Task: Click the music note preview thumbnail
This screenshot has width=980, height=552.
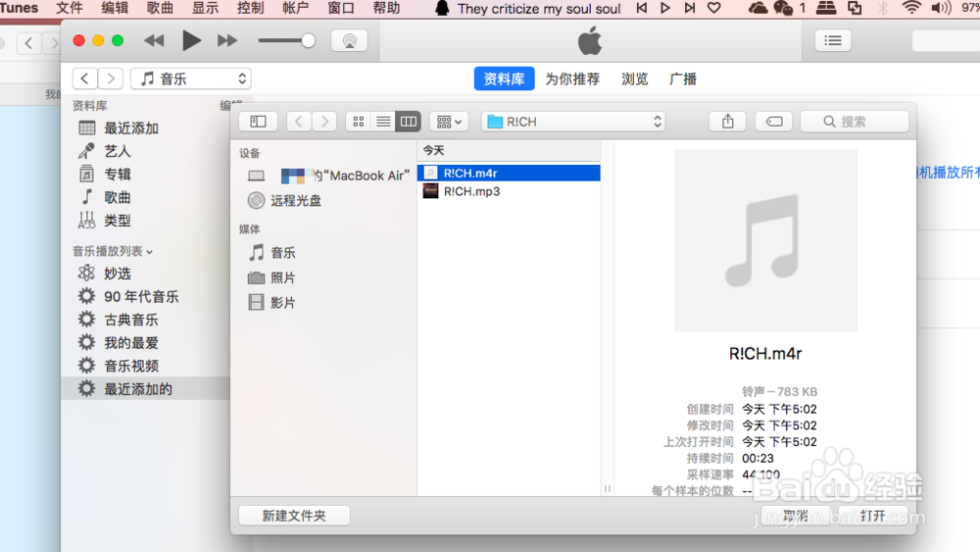Action: click(x=765, y=240)
